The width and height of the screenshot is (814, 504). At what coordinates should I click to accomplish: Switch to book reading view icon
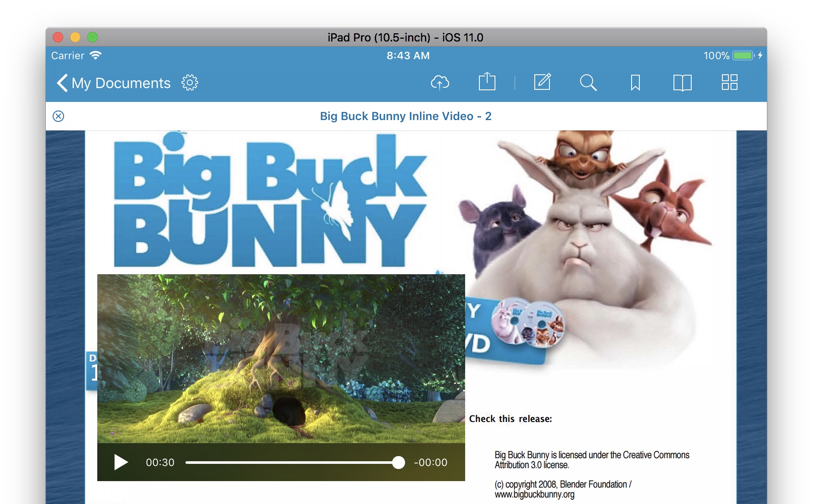pos(682,82)
